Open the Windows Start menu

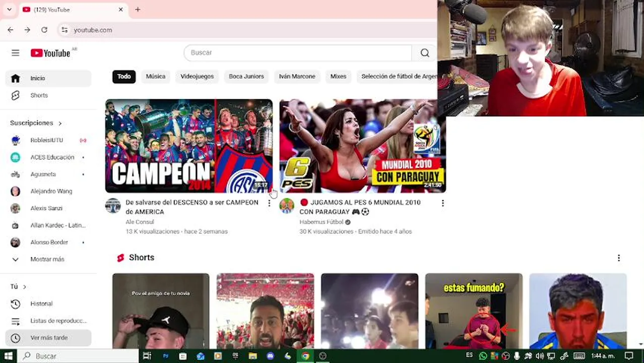click(8, 356)
